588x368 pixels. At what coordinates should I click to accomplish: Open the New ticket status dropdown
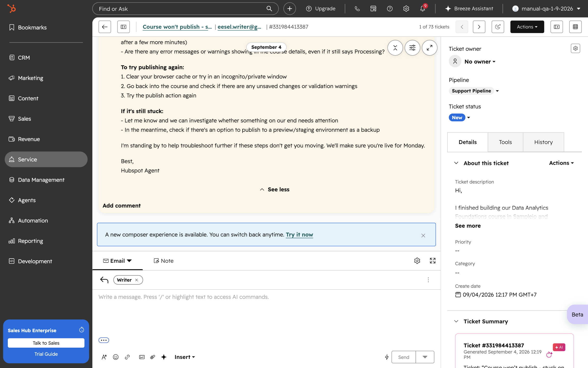(x=459, y=118)
